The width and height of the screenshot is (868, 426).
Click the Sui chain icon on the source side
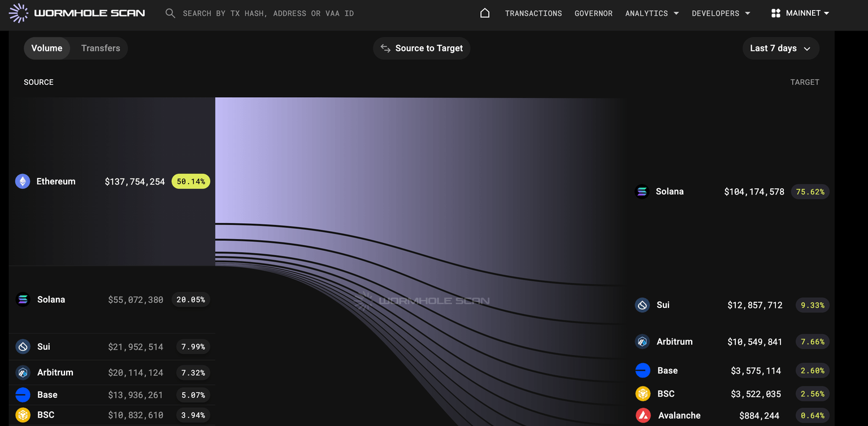click(23, 346)
